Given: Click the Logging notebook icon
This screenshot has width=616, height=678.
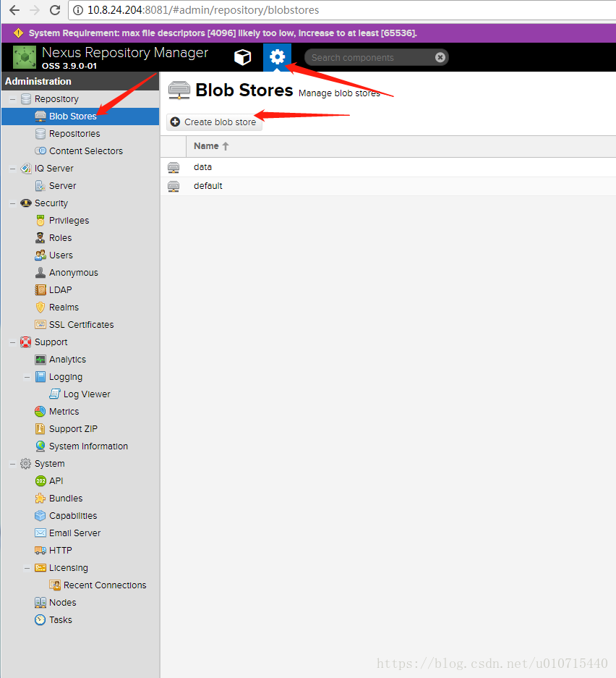Looking at the screenshot, I should tap(40, 376).
